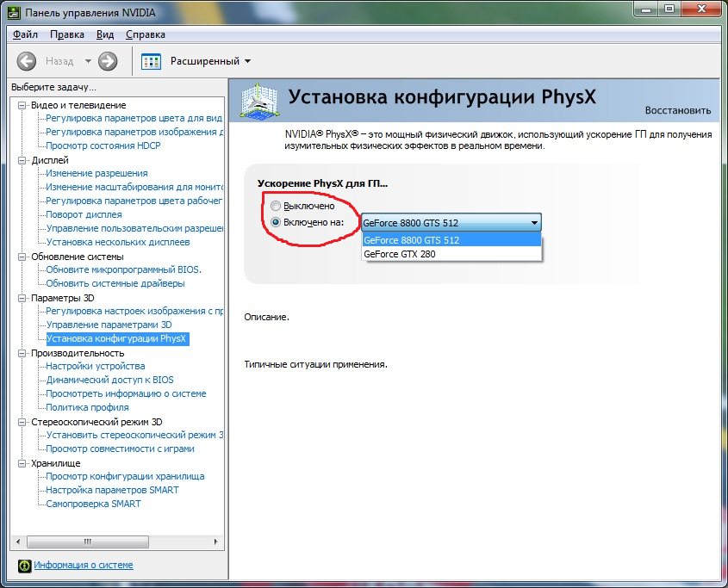Click the task tree scroll left arrow
728x588 pixels.
click(18, 542)
